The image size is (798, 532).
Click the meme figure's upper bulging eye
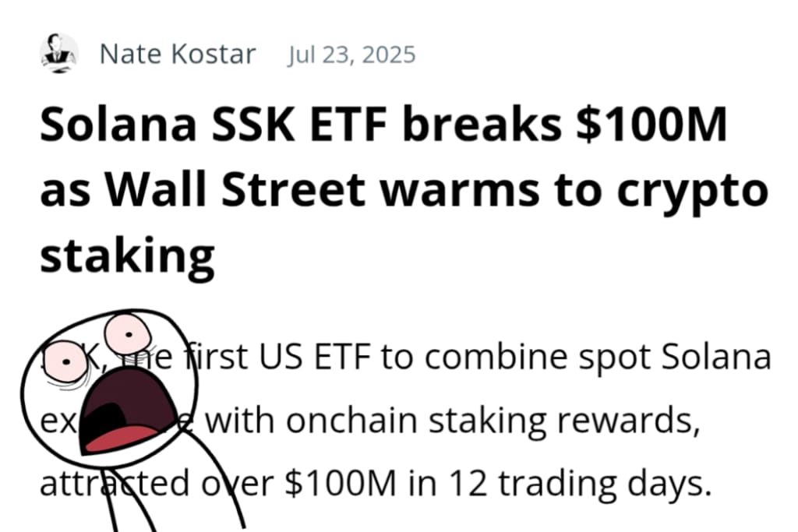click(x=128, y=333)
